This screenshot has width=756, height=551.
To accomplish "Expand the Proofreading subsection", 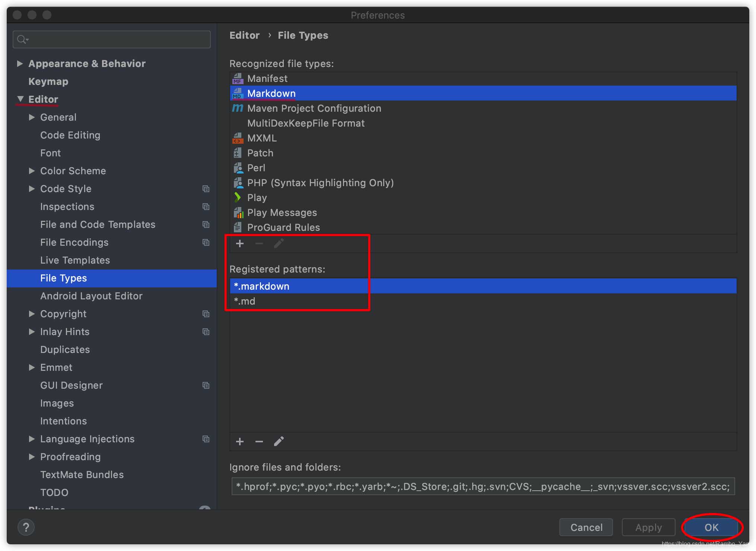I will click(x=32, y=457).
